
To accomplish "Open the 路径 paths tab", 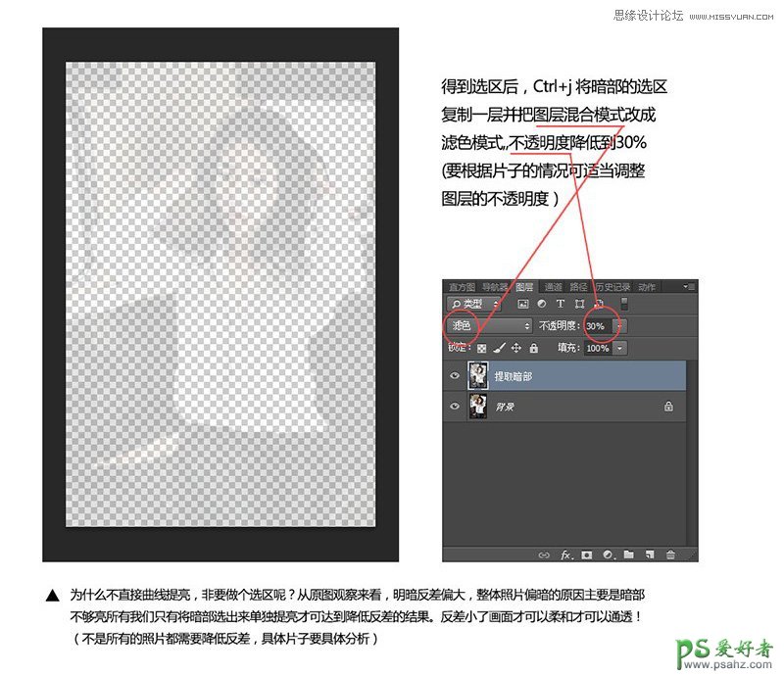I will point(579,287).
